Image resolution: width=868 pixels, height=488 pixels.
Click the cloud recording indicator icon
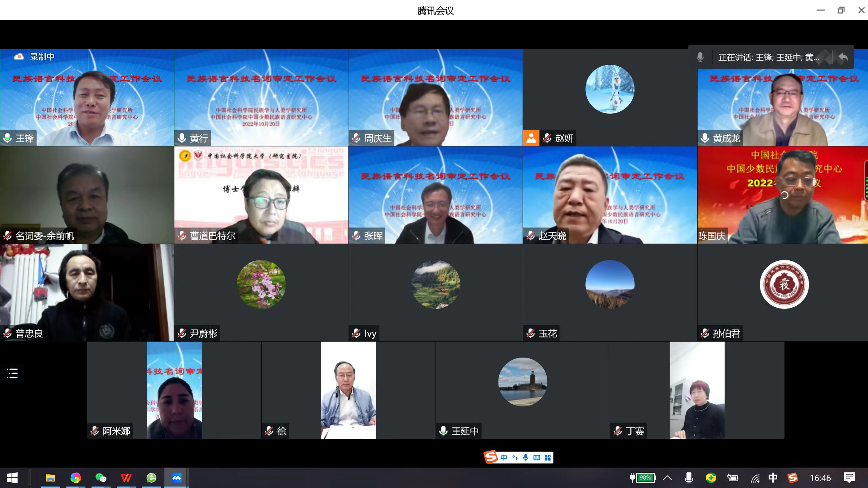[x=19, y=57]
